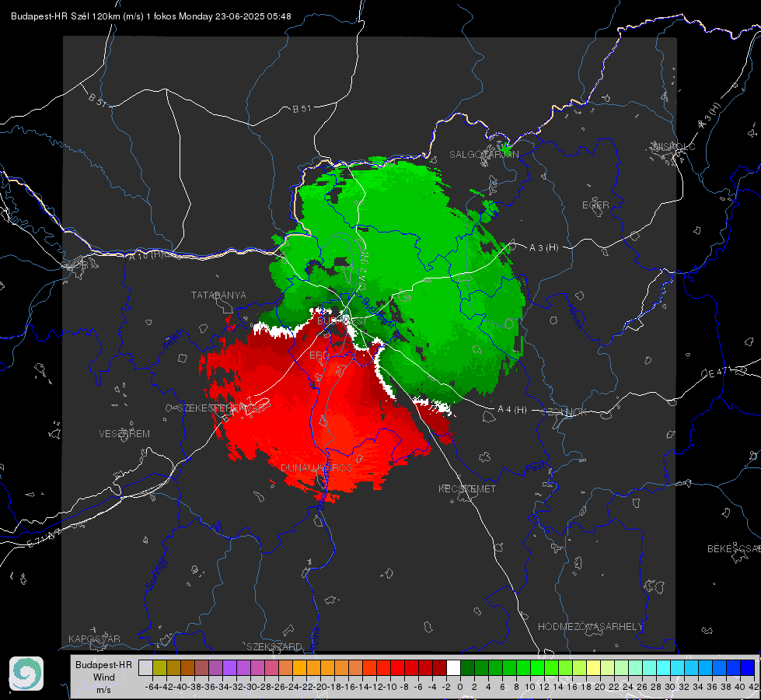This screenshot has height=700, width=761.
Task: Click the 'Budapest-HR Wind m/s' legend label
Action: coord(103,677)
